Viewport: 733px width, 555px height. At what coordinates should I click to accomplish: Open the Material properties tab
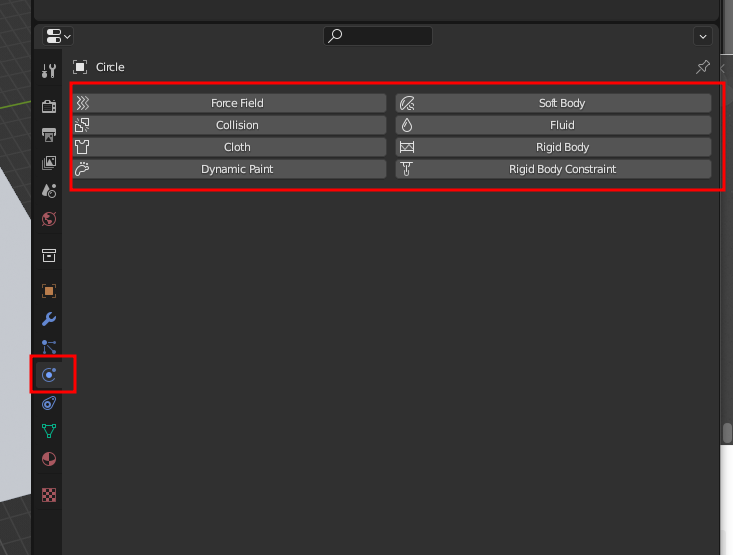click(x=49, y=459)
